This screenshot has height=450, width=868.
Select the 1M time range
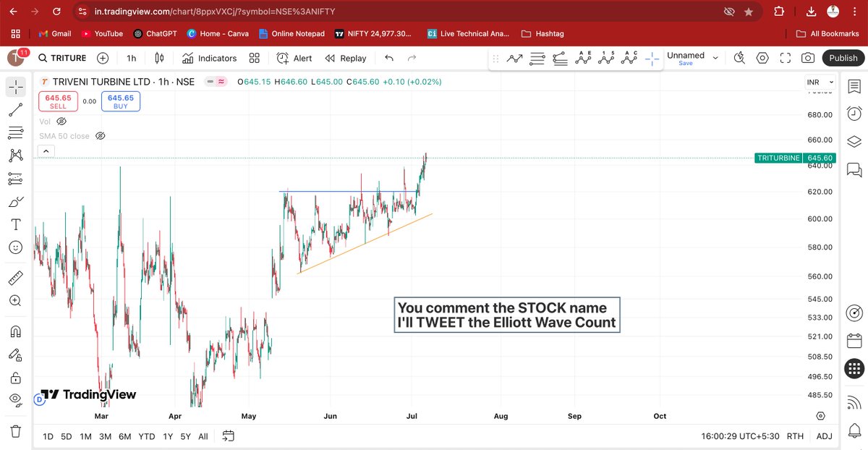click(85, 436)
